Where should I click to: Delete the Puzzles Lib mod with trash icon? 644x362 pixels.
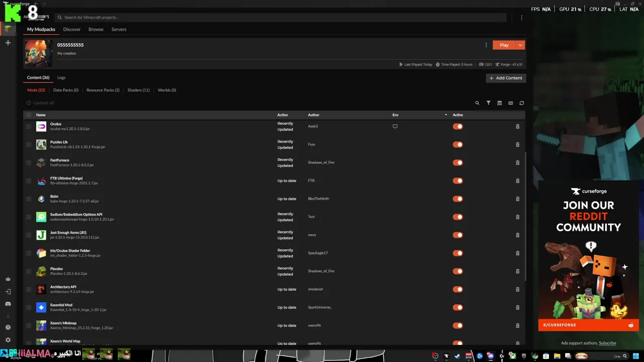click(518, 145)
